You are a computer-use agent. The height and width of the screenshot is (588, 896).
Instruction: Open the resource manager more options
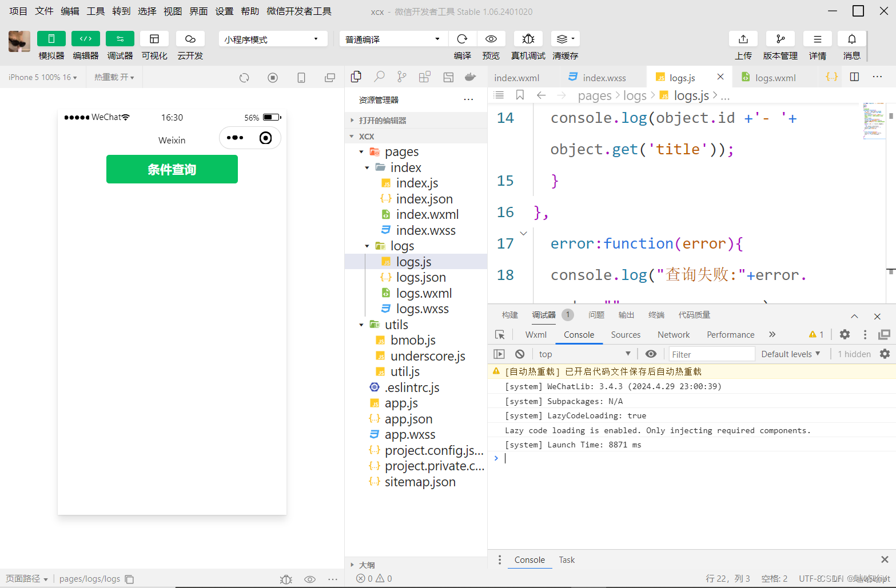[469, 100]
